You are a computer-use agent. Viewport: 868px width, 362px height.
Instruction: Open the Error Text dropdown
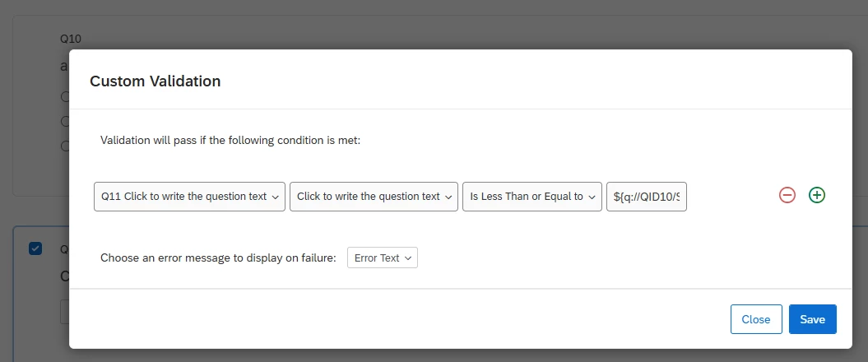pyautogui.click(x=383, y=258)
